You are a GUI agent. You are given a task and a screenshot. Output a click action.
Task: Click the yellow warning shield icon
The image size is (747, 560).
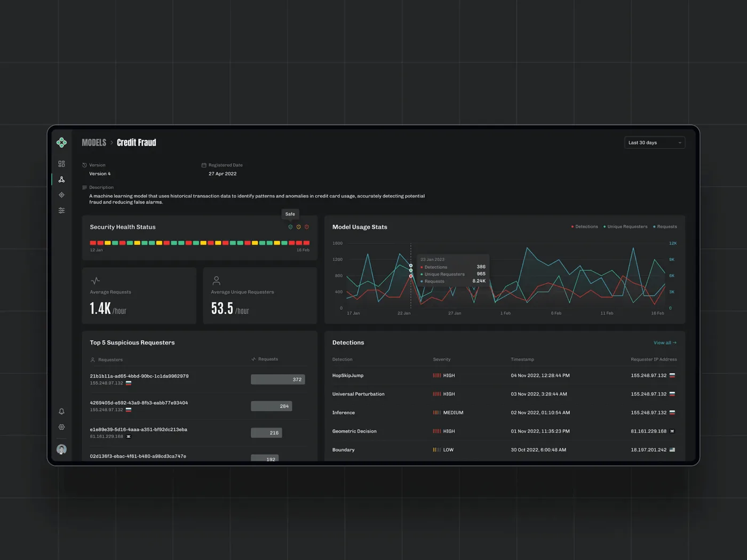pyautogui.click(x=298, y=227)
